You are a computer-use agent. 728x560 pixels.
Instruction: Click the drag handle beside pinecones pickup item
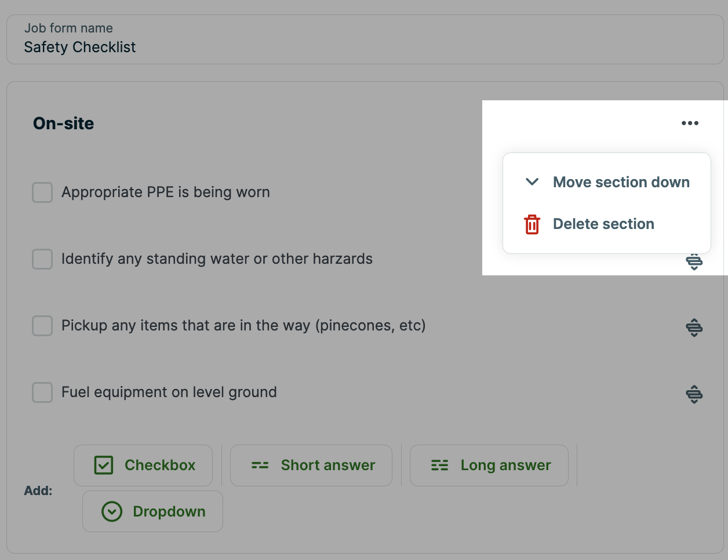694,328
